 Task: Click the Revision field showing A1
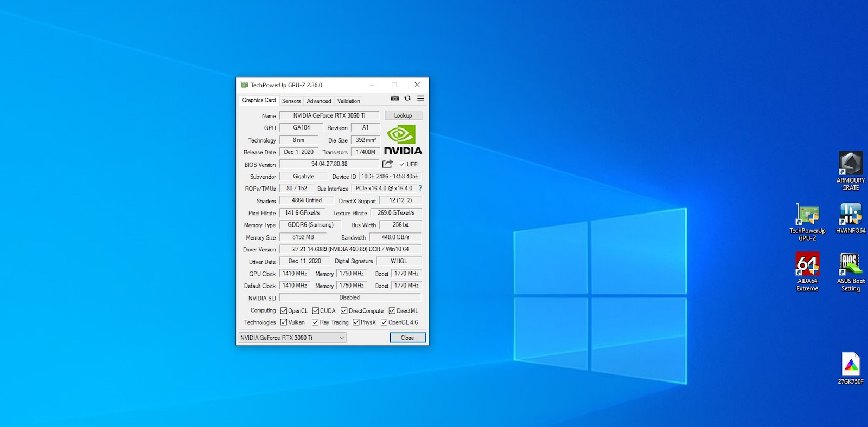coord(366,128)
